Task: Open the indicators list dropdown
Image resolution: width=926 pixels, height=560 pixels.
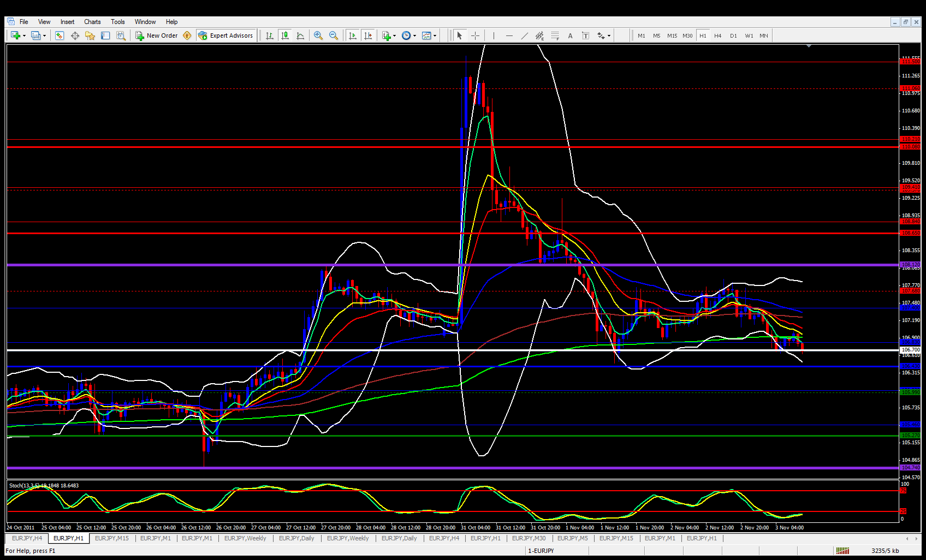Action: (395, 35)
